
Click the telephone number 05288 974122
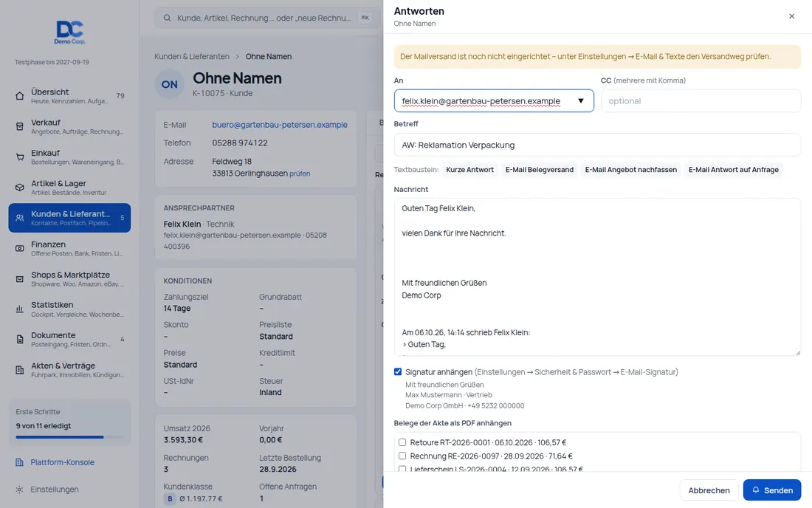(x=240, y=143)
